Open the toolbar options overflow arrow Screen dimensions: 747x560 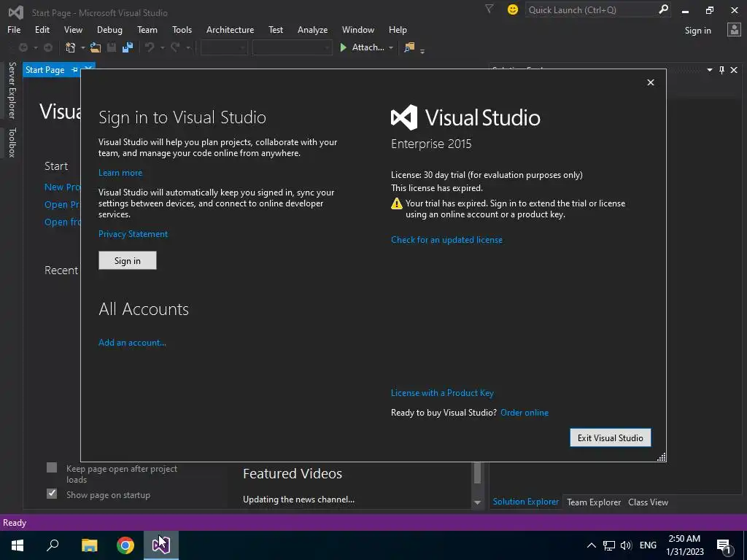click(422, 50)
